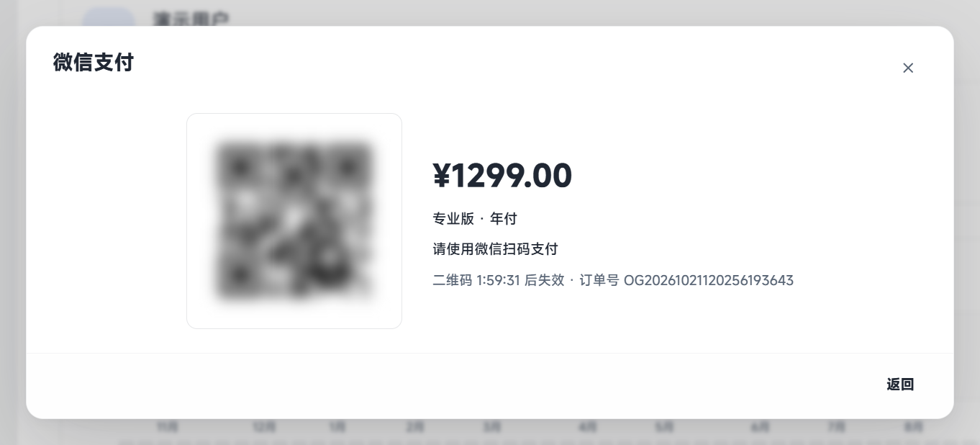The image size is (980, 445).
Task: Click the 请使用微信扫码支付 instruction text
Action: click(495, 249)
